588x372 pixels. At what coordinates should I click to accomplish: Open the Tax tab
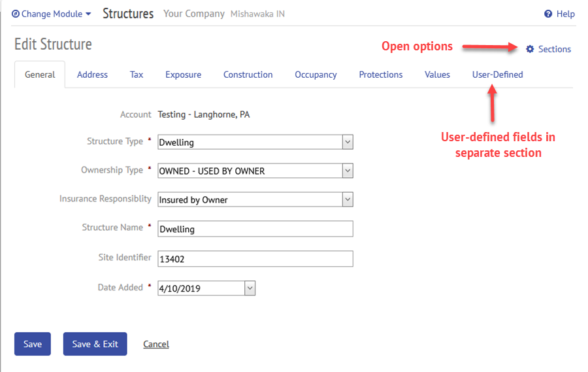tap(137, 75)
